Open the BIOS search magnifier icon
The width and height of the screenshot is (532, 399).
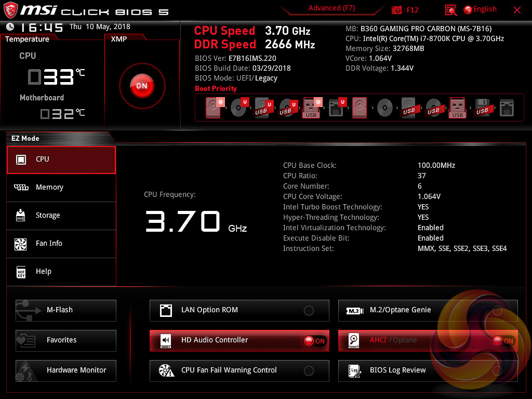[x=450, y=10]
